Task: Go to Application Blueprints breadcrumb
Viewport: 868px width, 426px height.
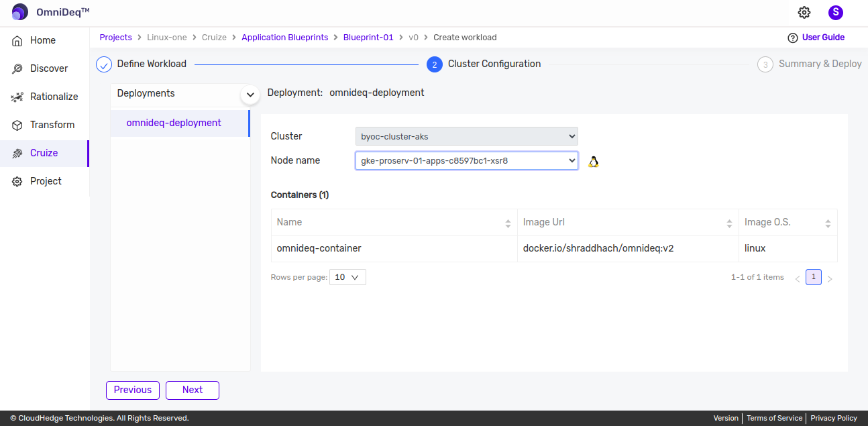Action: coord(285,38)
